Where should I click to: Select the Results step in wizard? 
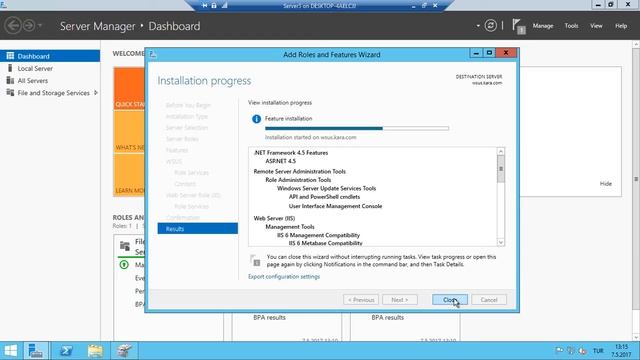pyautogui.click(x=198, y=229)
